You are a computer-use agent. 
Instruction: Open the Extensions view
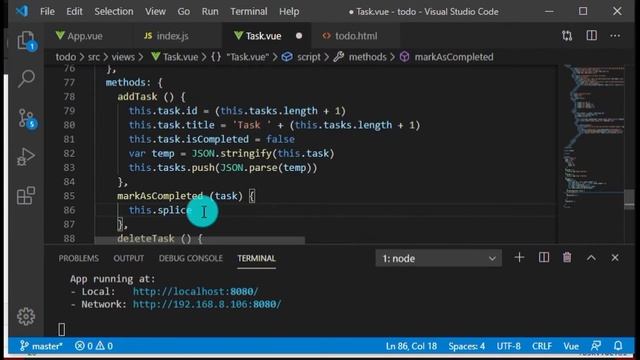pos(26,195)
